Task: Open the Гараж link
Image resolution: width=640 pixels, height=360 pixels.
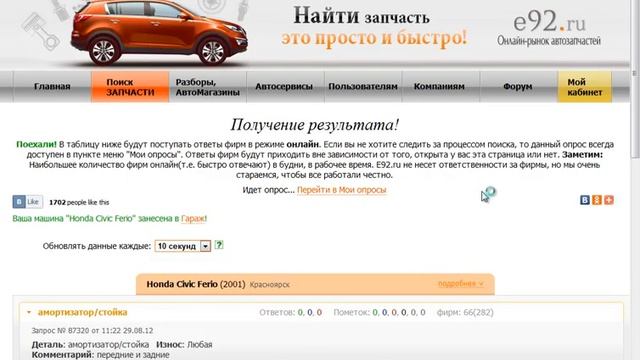Action: click(193, 219)
